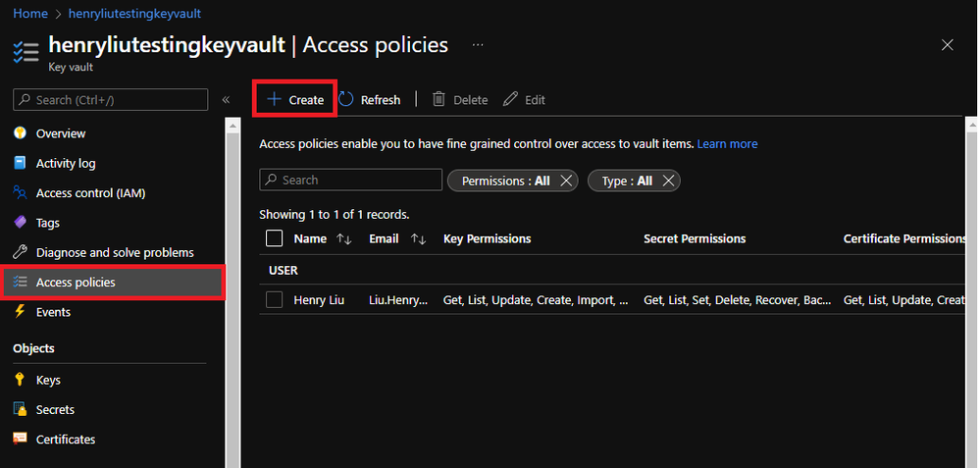980x468 pixels.
Task: Click the circular refresh arrow icon
Action: point(346,99)
